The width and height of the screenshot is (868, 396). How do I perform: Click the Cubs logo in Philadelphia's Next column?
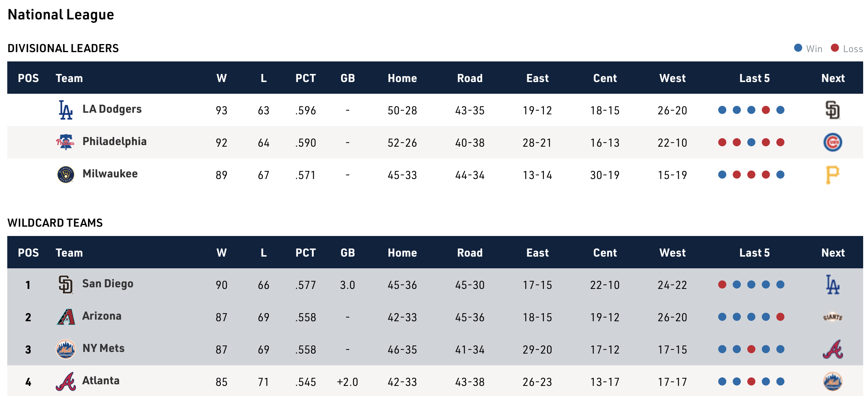pyautogui.click(x=832, y=142)
